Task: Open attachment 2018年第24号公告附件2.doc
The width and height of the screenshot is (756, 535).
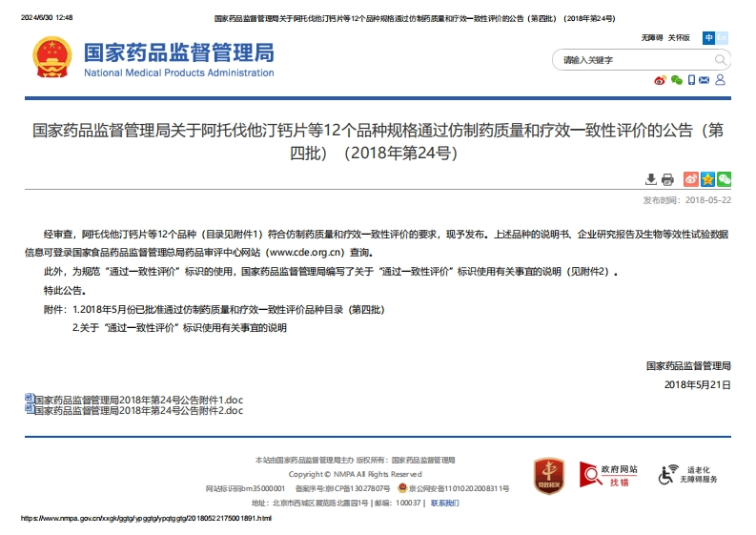Action: click(138, 411)
